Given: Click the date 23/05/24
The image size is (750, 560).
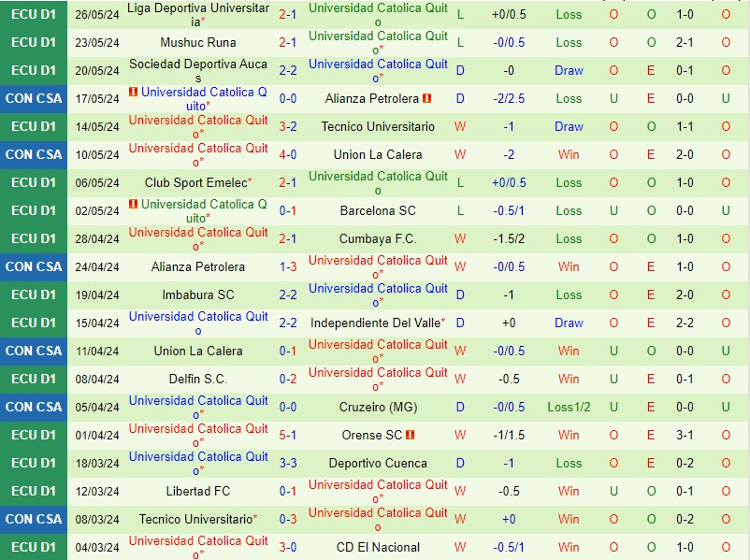Looking at the screenshot, I should point(97,43).
